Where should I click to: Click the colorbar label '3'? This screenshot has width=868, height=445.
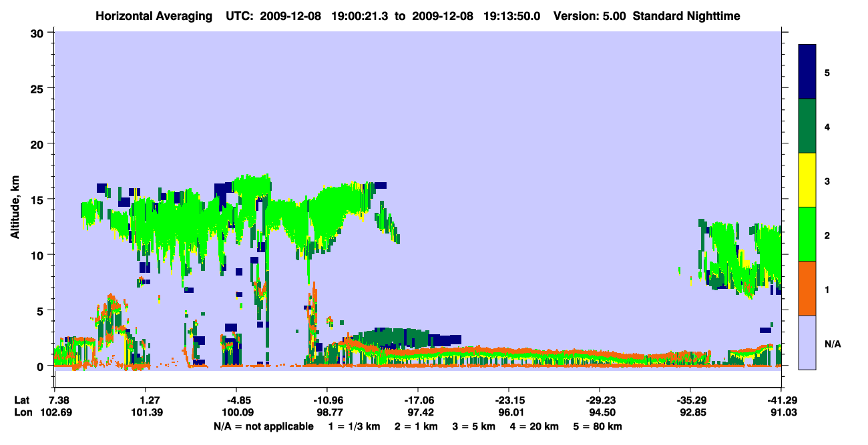coord(827,181)
